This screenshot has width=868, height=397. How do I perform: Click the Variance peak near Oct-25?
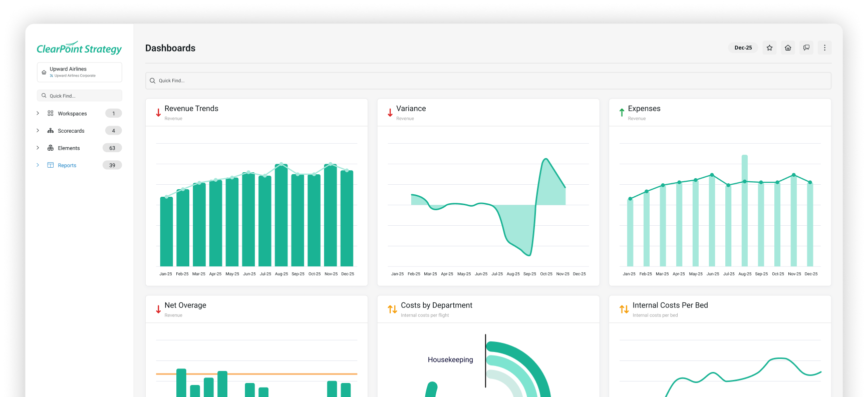click(x=545, y=160)
